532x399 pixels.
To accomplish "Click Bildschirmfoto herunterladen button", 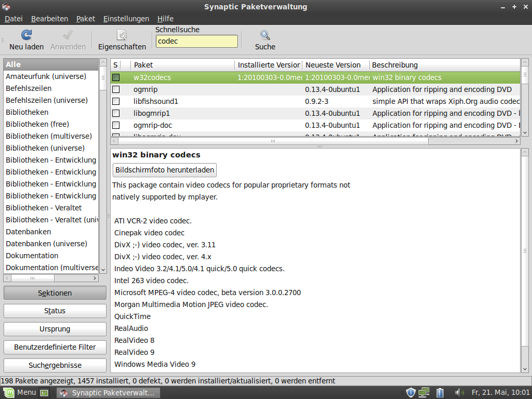I will coord(164,170).
